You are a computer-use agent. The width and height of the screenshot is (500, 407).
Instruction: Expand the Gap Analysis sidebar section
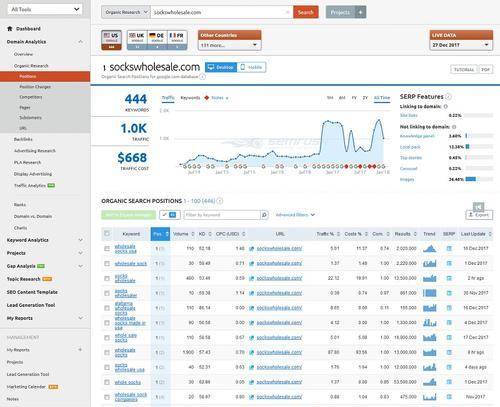(81, 266)
